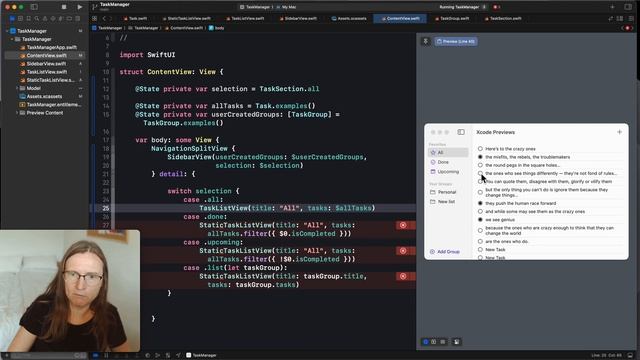Switch to the SidebarView.swift tab
640x360 pixels.
[298, 18]
